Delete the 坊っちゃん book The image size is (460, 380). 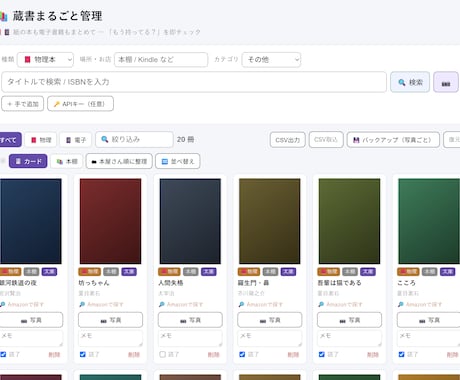tap(134, 355)
